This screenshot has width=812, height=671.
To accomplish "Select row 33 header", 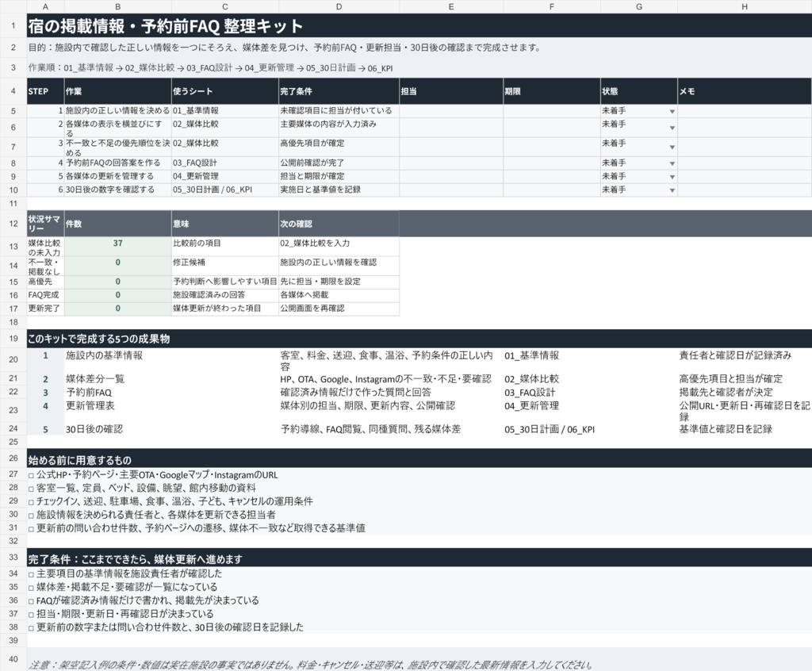I will (13, 558).
